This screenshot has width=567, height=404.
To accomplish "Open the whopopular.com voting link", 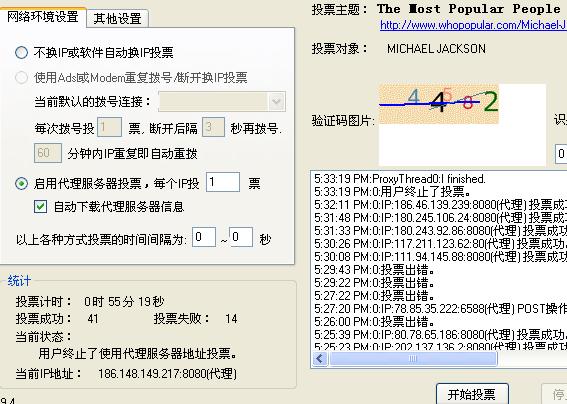I will click(473, 25).
